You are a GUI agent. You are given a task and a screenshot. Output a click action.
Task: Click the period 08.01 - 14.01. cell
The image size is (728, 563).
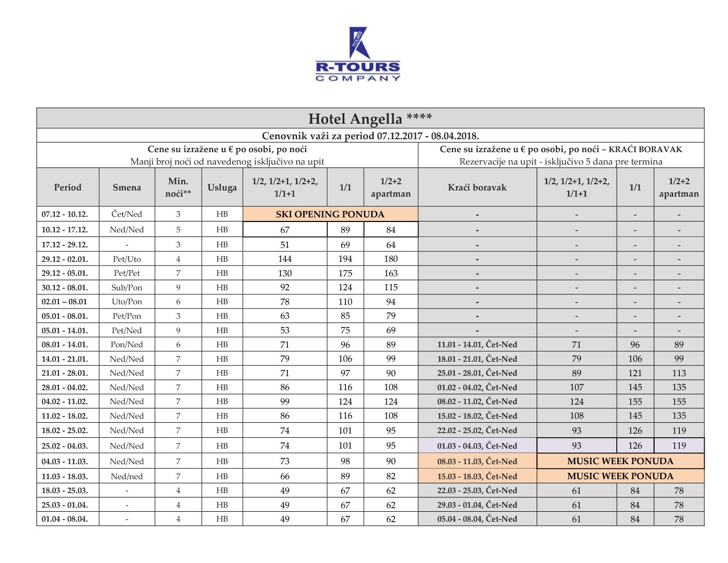[68, 345]
